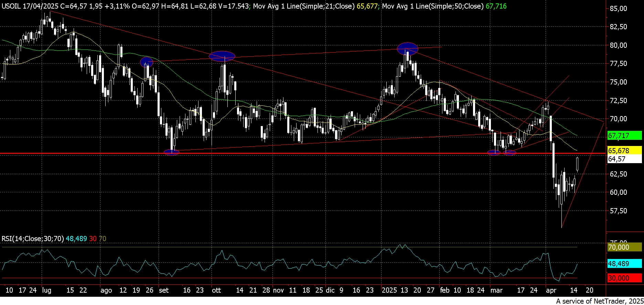Click the 70,000 RSI overbought level label

coord(624,247)
